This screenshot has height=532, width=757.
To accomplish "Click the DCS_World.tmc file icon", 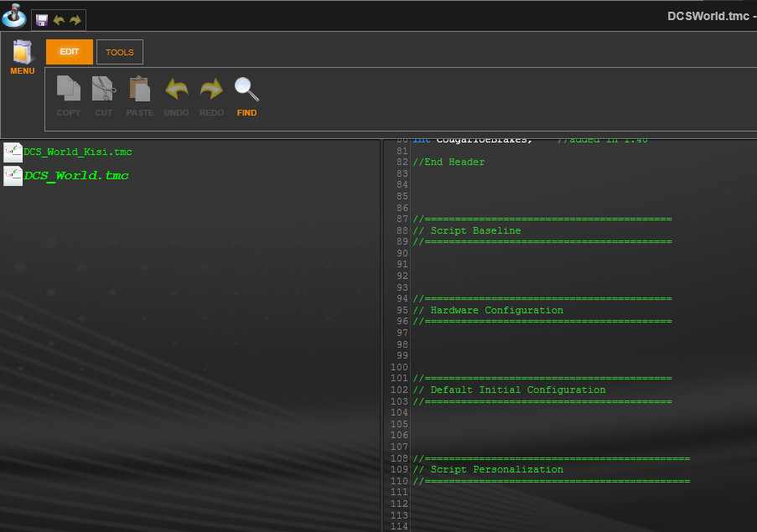I will 13,176.
